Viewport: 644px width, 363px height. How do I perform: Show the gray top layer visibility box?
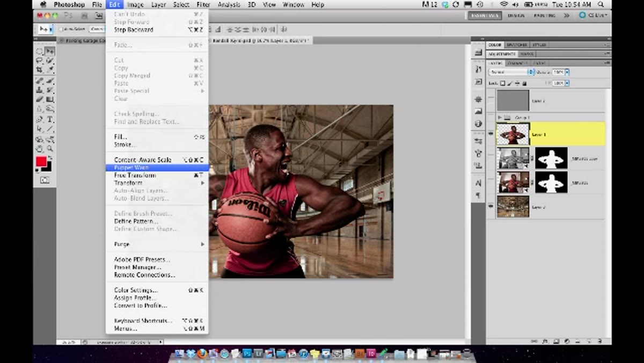tap(491, 100)
